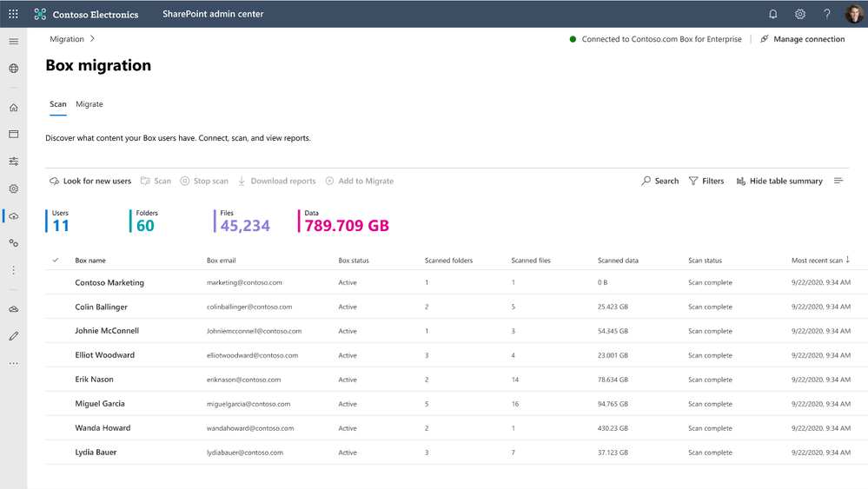
Task: Go to Home icon in sidebar
Action: [14, 108]
